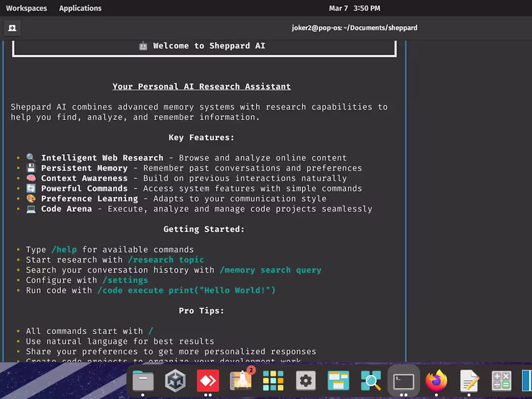This screenshot has height=399, width=532.
Task: Click the red diamond dock icon
Action: [x=207, y=381]
